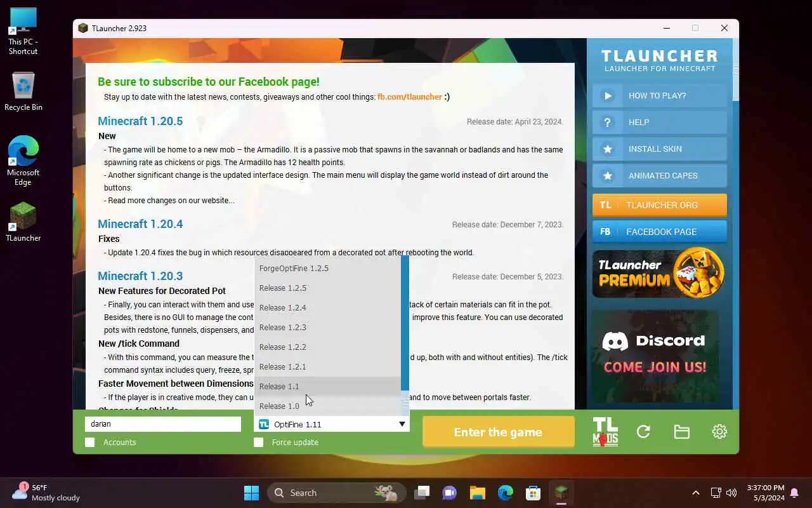Click the TLauncher Premium banner
This screenshot has height=508, width=812.
point(658,273)
